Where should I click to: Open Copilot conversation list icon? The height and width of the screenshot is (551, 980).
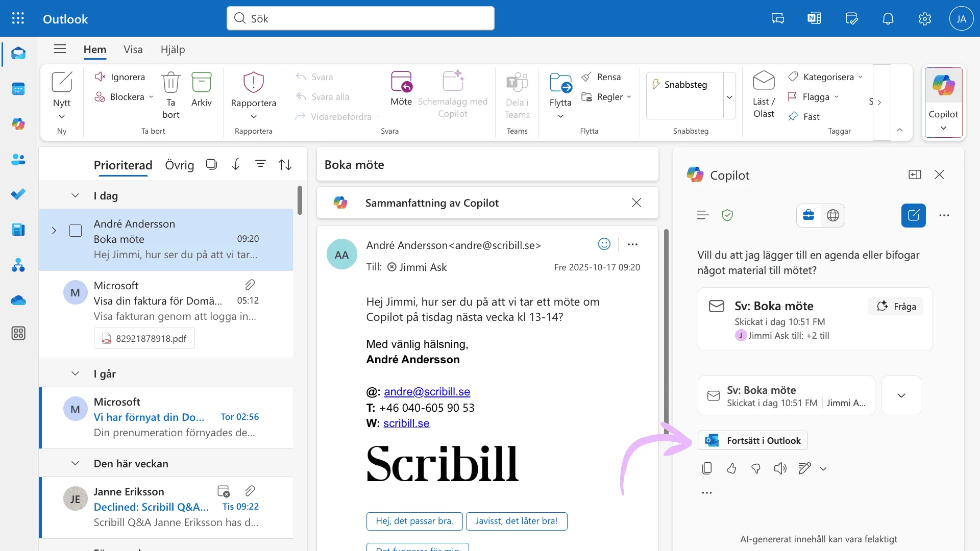(703, 215)
